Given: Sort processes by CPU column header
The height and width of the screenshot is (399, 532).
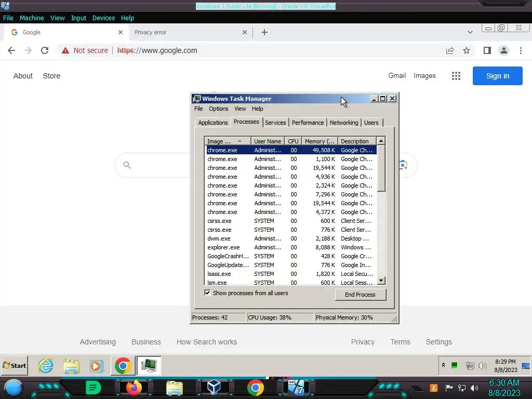Looking at the screenshot, I should pos(293,141).
